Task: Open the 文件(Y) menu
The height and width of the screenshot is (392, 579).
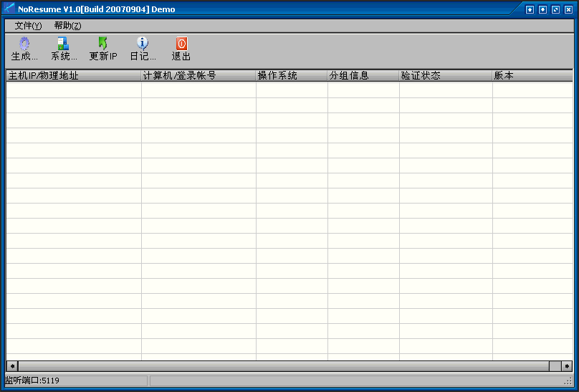Action: tap(28, 26)
